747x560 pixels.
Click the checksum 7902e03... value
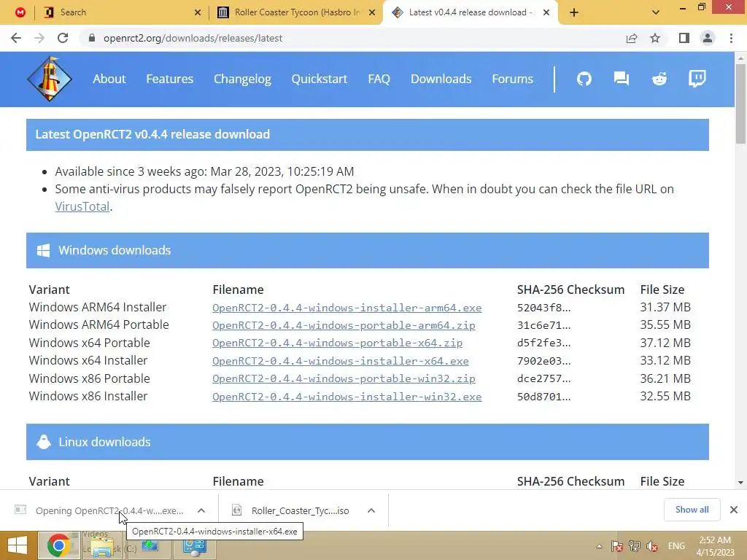pos(543,361)
